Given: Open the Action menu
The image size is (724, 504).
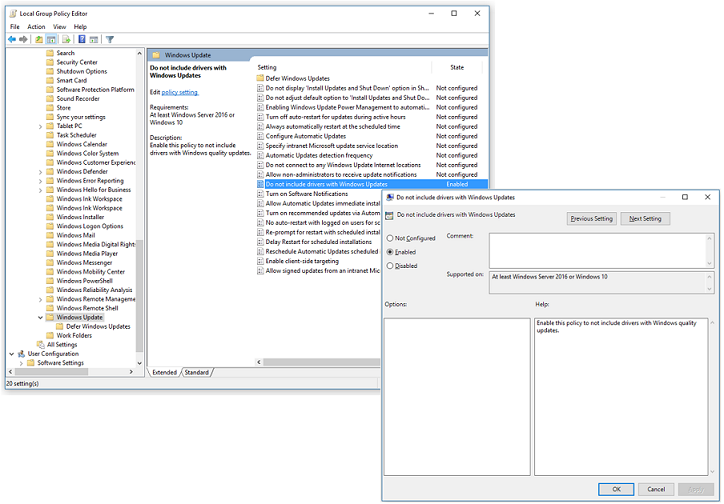Looking at the screenshot, I should click(x=35, y=27).
